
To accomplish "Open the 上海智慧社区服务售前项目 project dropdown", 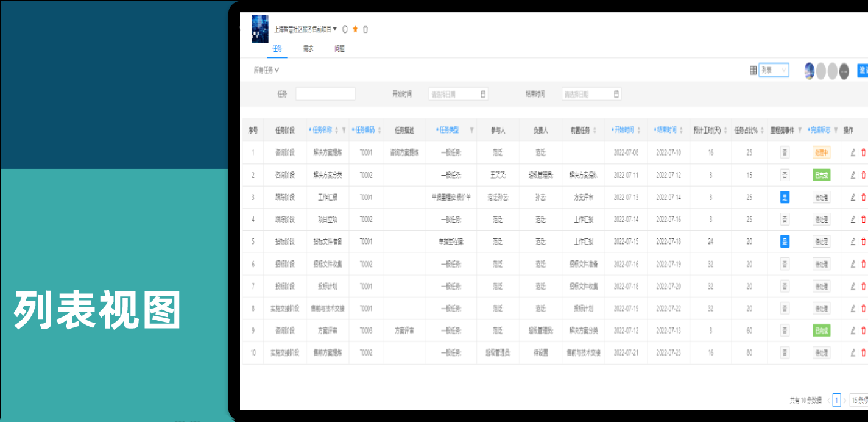I will [305, 29].
